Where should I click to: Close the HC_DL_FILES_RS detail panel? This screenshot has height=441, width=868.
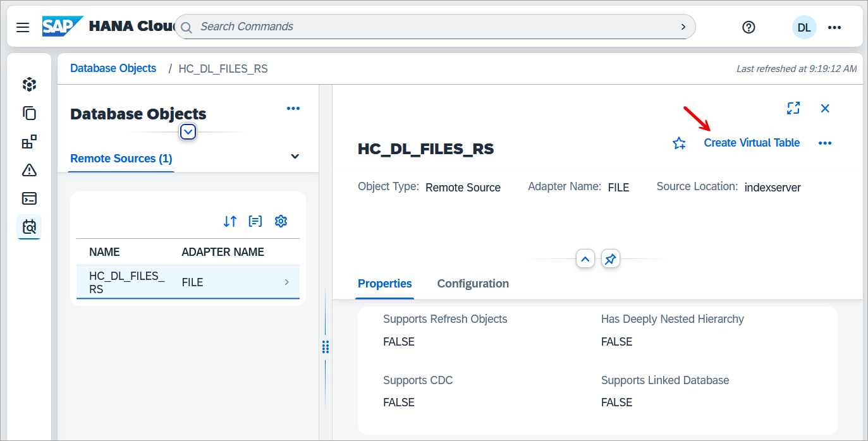[x=825, y=108]
